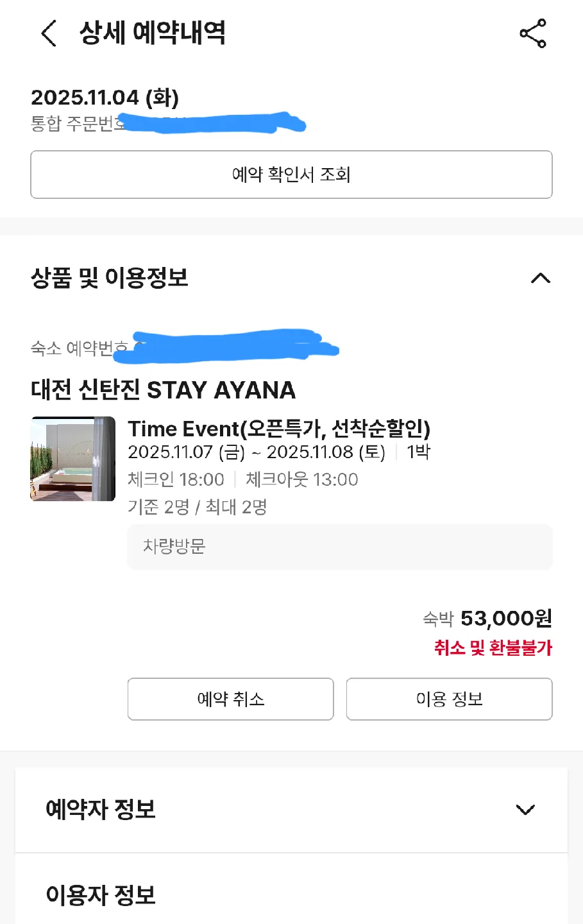The width and height of the screenshot is (583, 924).
Task: Select the Time Event(오픈특가, 선착순할인) room name
Action: coord(279,428)
